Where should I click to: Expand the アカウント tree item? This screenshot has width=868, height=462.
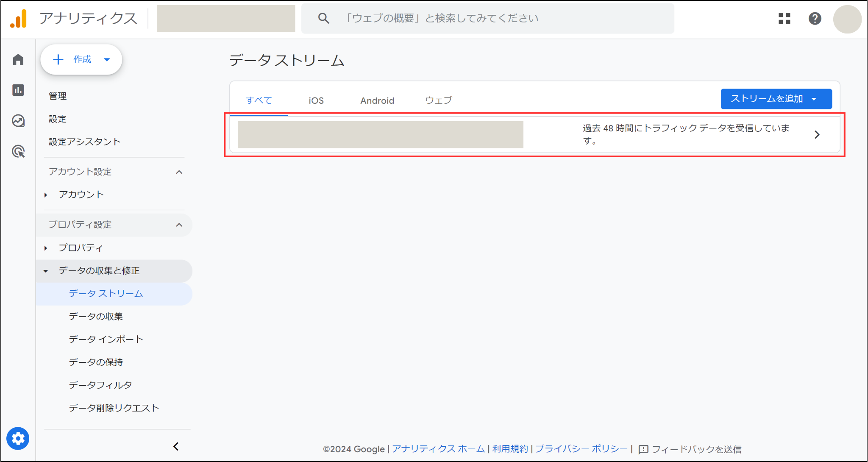[46, 195]
